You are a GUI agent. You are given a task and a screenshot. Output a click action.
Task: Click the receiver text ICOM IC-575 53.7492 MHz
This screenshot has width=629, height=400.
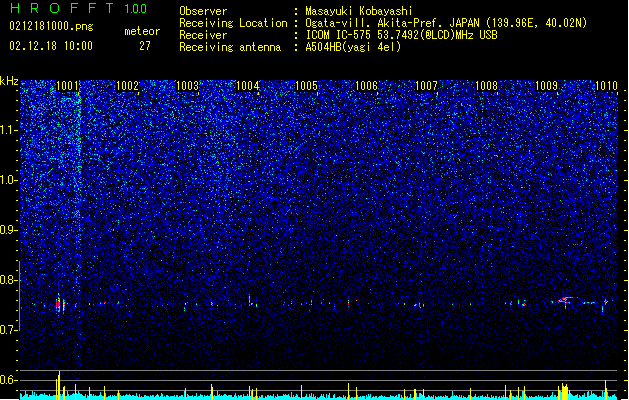pyautogui.click(x=401, y=35)
